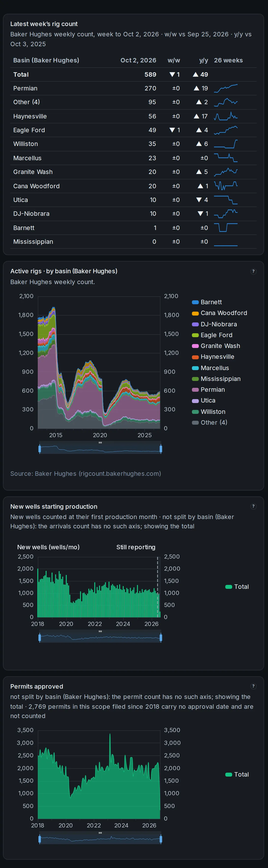This screenshot has width=268, height=868.
Task: Click top grip of rig chart range slider
Action: (100, 442)
